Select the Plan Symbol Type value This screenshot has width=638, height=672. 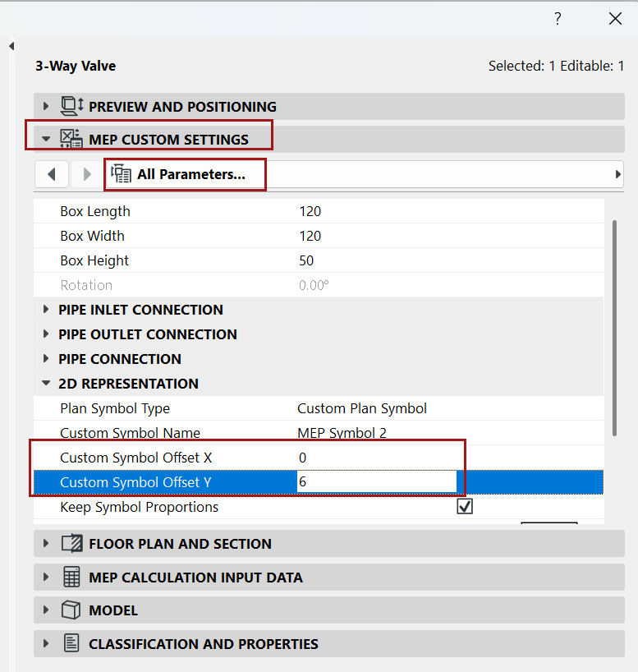[x=362, y=408]
